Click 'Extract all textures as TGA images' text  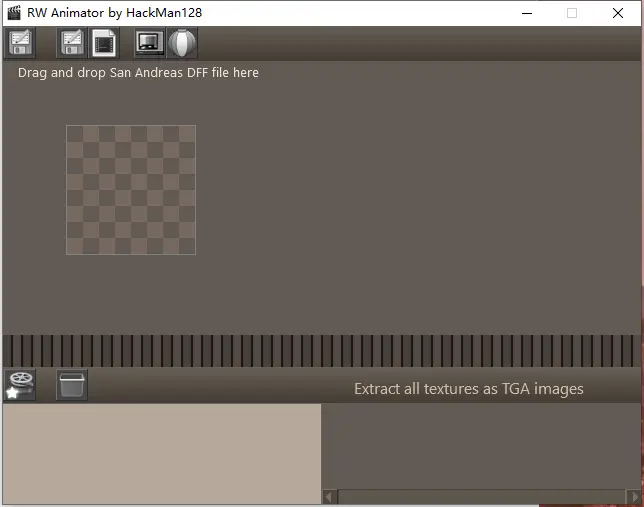click(469, 389)
